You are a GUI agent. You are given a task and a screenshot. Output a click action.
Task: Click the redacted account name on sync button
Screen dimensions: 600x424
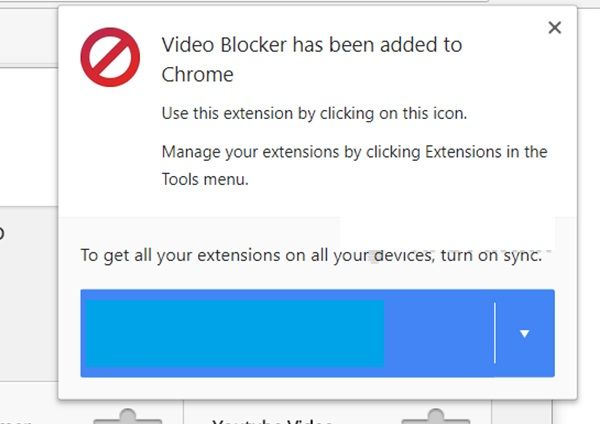(235, 333)
